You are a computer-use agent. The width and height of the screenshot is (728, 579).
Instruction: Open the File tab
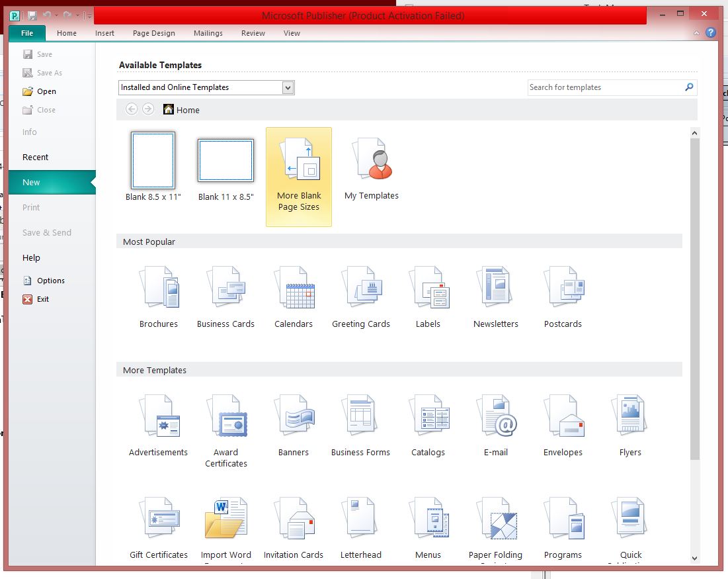click(27, 33)
